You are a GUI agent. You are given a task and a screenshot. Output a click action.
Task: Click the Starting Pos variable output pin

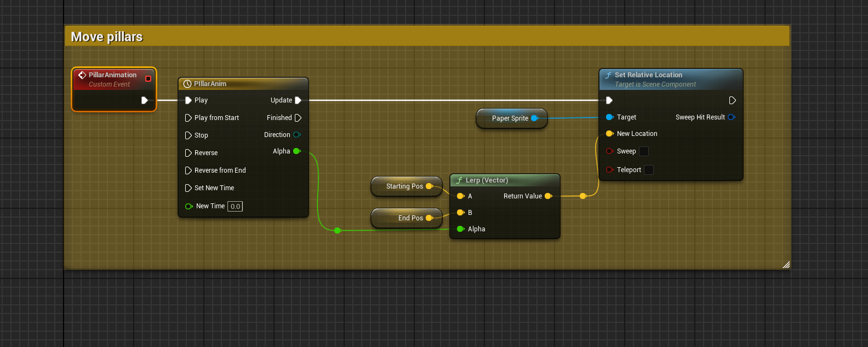tap(430, 186)
